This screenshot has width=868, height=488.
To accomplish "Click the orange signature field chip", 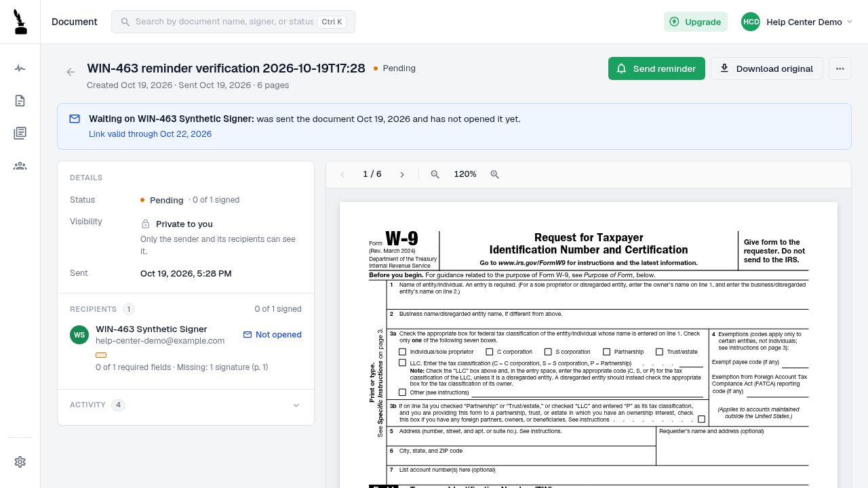I will pos(101,355).
